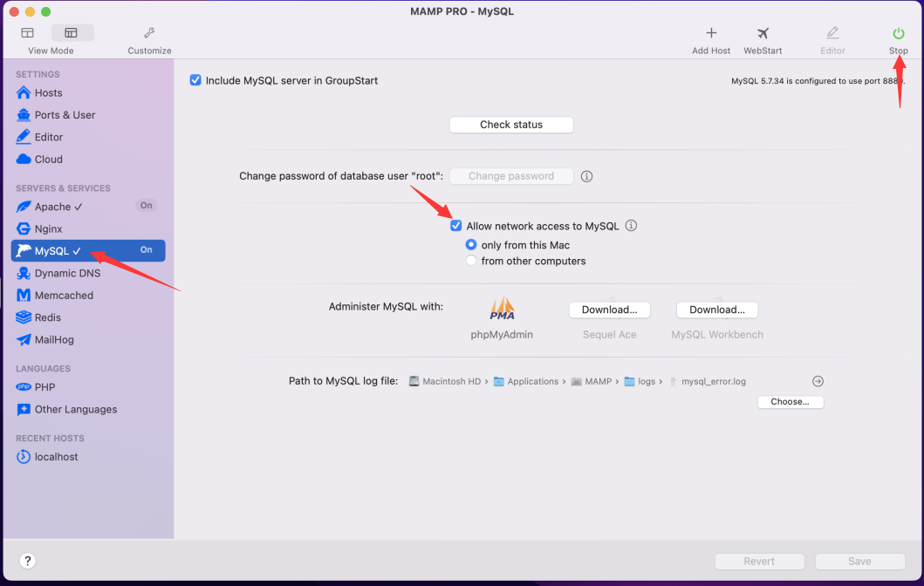Screen dimensions: 924x586
Task: Click Download for Sequel Ace
Action: (x=609, y=310)
